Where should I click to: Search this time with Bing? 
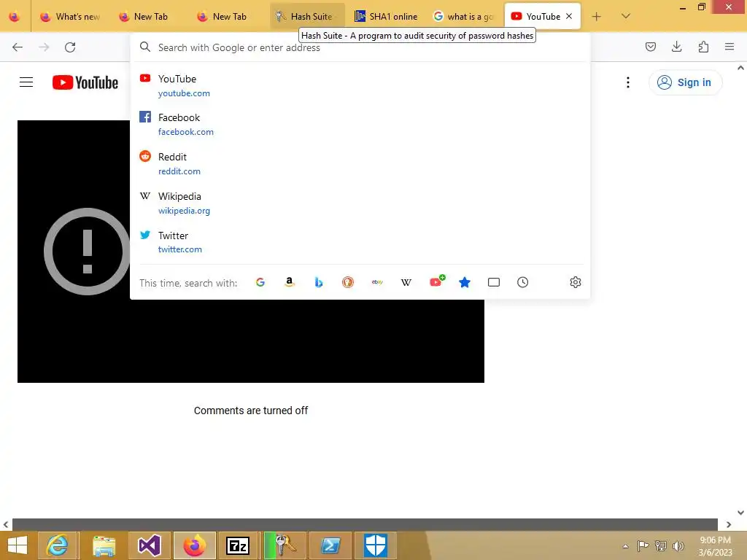319,282
